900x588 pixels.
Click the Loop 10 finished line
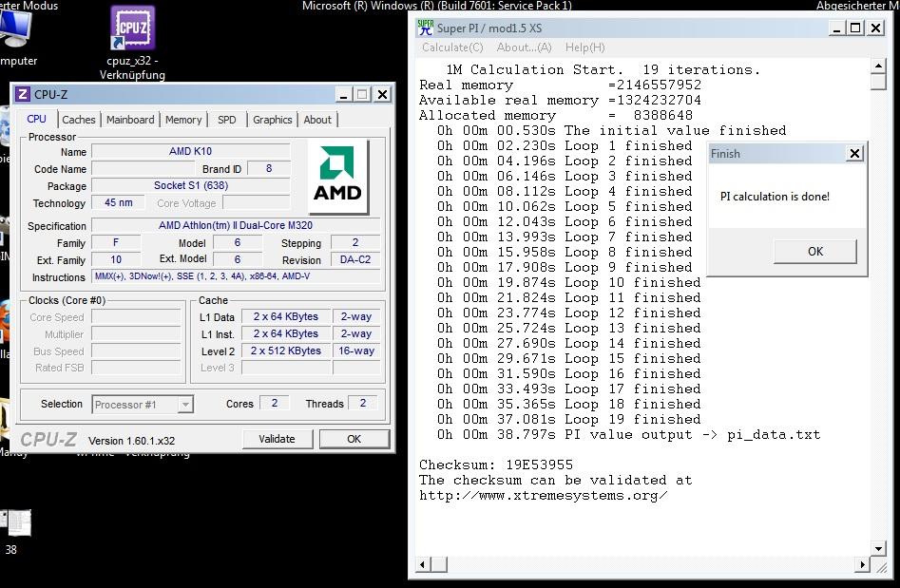click(569, 283)
